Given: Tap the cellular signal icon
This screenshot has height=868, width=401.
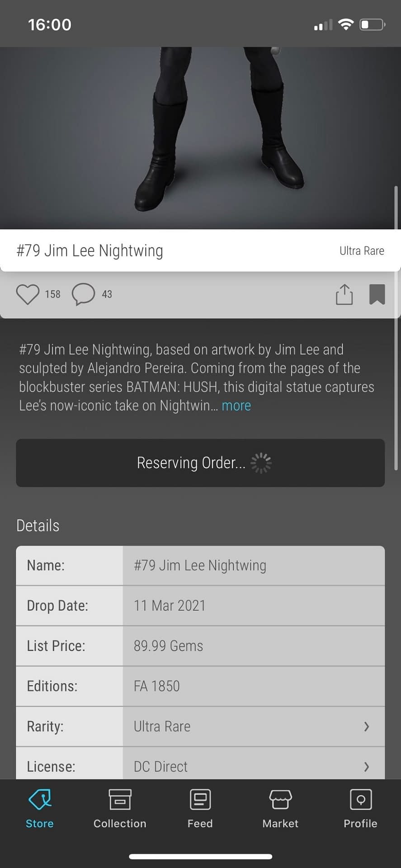Looking at the screenshot, I should (323, 25).
